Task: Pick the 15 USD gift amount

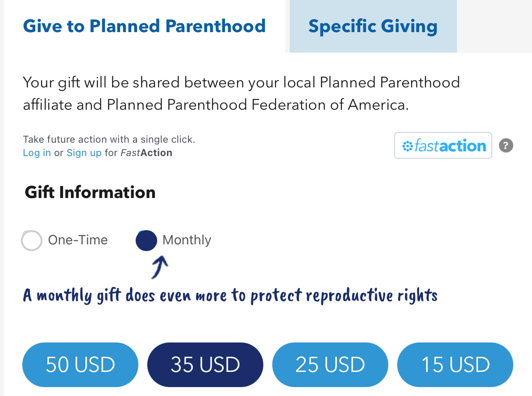Action: [x=455, y=365]
